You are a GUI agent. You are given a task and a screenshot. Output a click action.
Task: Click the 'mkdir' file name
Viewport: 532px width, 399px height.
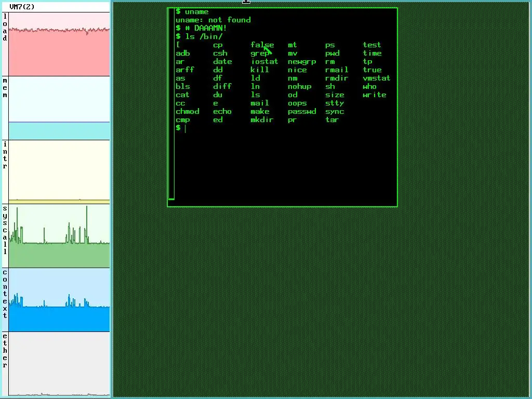[262, 120]
